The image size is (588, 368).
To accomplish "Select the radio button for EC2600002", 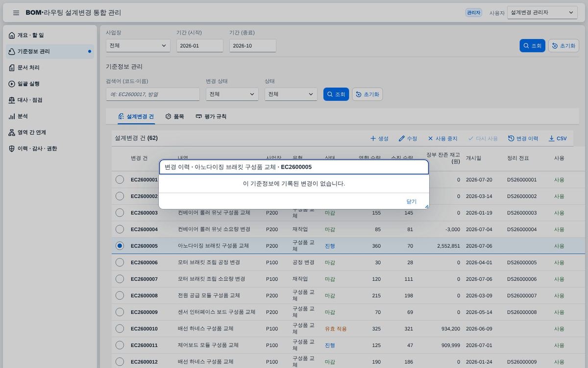I will coord(120,196).
